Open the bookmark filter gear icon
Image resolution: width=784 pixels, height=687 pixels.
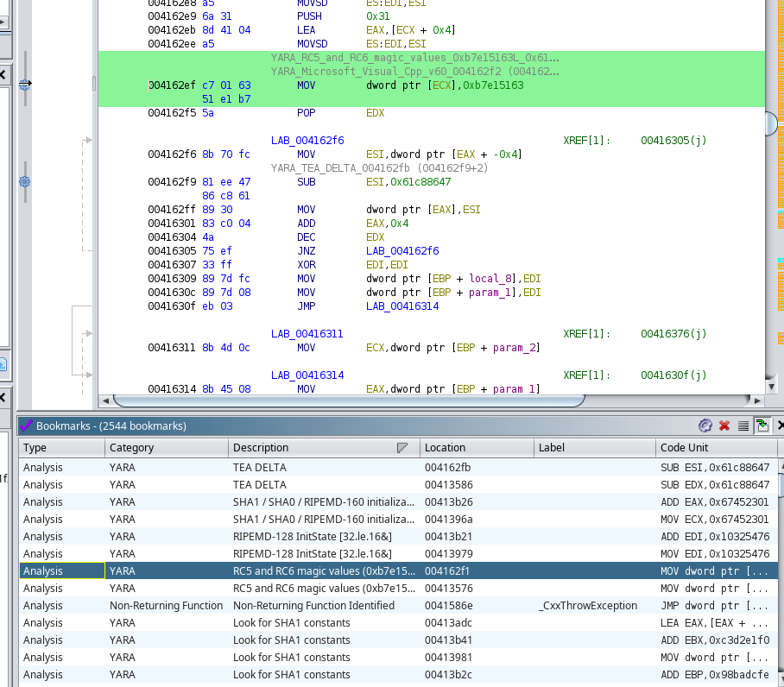pos(705,425)
